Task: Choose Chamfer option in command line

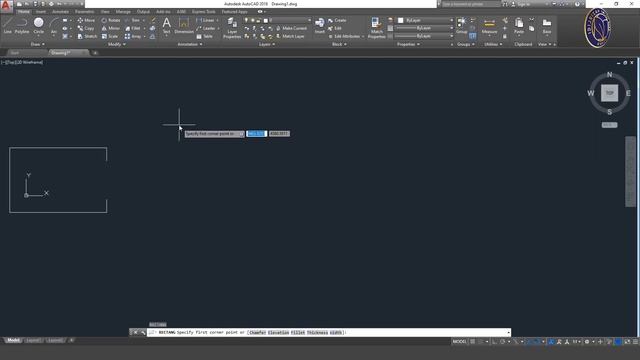Action: click(257, 333)
